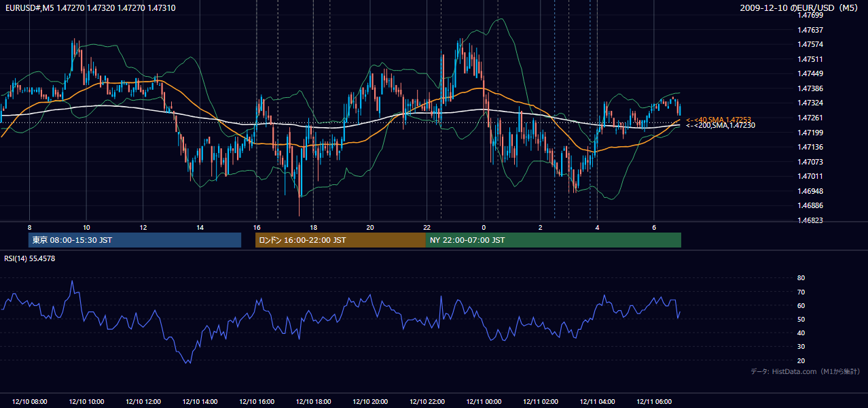This screenshot has height=408, width=868.
Task: Click the 40 SMA 1.47253 line label
Action: [719, 119]
